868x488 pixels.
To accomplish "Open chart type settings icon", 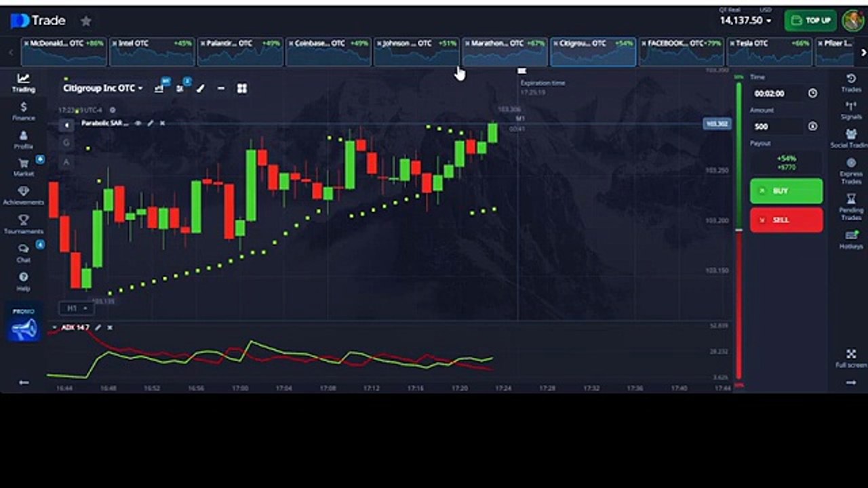I will (x=159, y=88).
